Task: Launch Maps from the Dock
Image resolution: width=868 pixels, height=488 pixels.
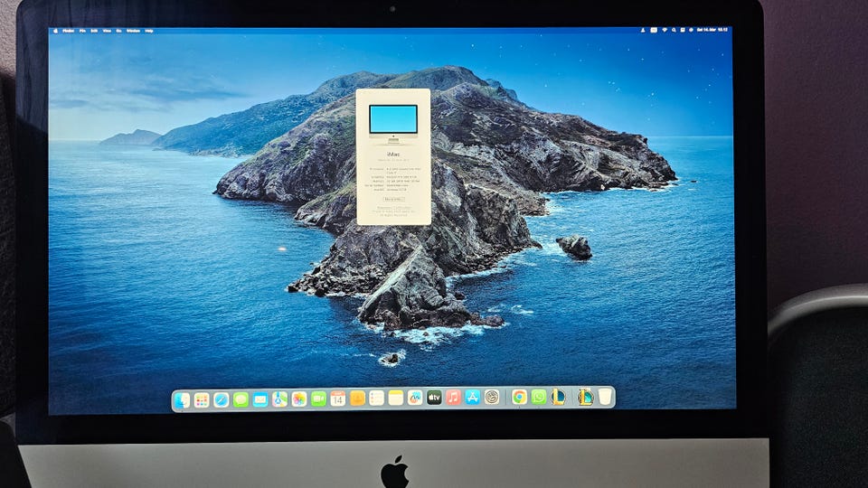Action: tap(279, 399)
